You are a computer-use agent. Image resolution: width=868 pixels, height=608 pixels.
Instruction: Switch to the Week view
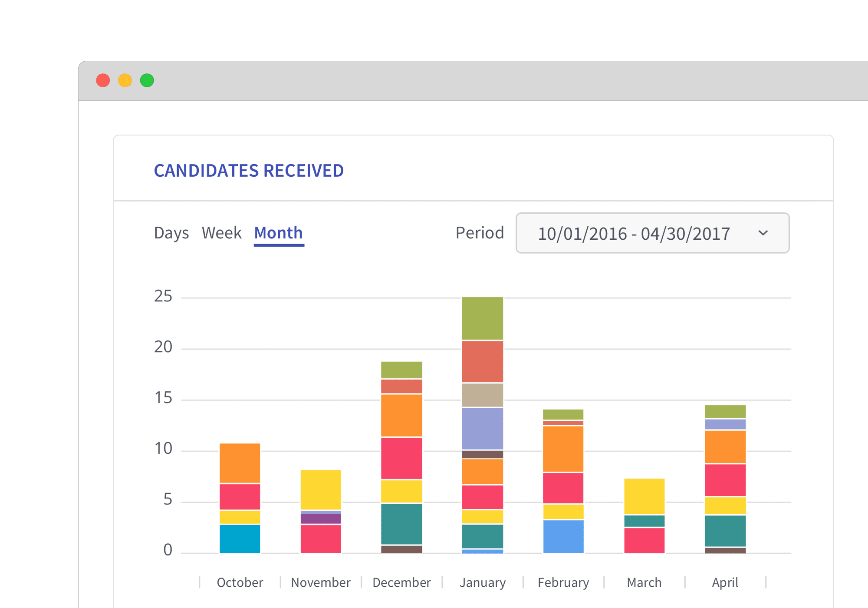tap(221, 233)
